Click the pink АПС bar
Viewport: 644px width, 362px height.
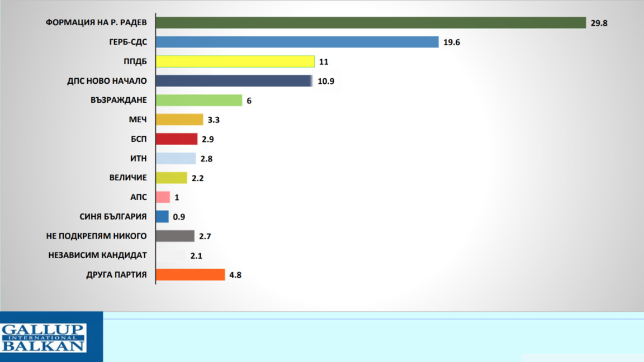[163, 197]
